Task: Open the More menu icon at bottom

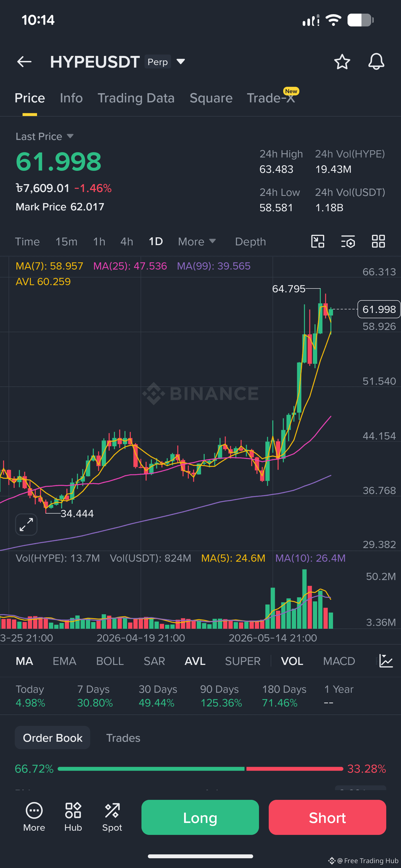Action: (x=34, y=817)
